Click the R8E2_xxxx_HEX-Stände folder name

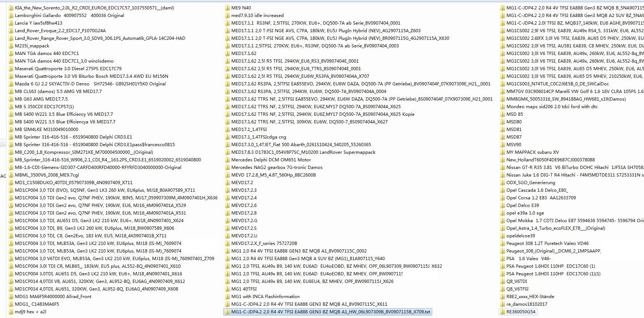pos(530,297)
